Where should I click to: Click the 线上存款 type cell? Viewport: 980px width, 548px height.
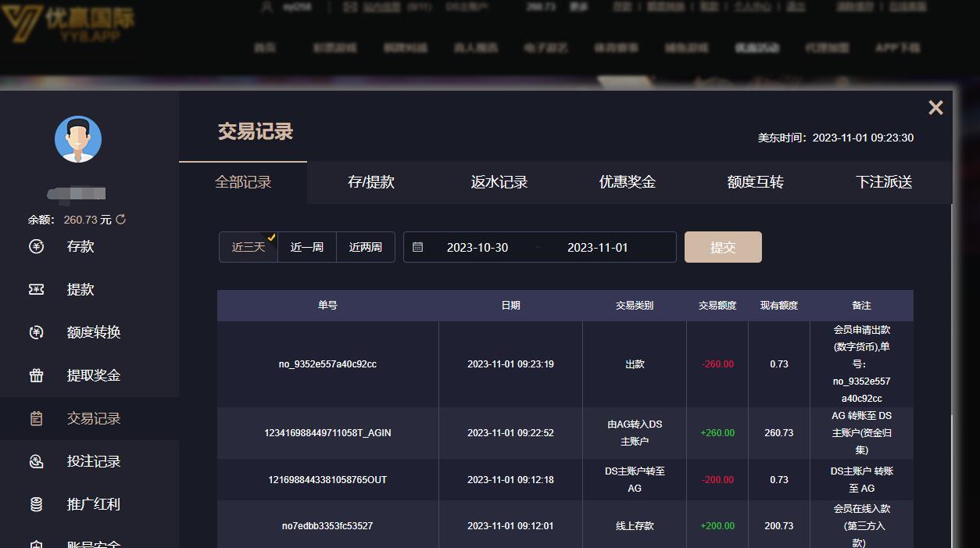[x=635, y=526]
